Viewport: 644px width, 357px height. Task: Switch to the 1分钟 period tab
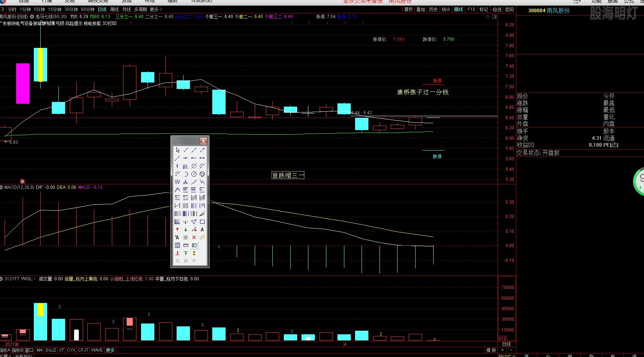point(25,9)
